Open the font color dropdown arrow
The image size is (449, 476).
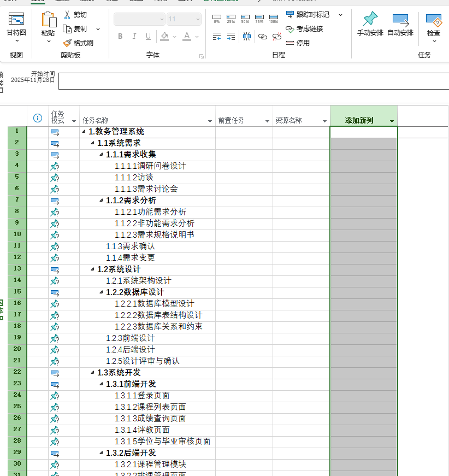197,37
